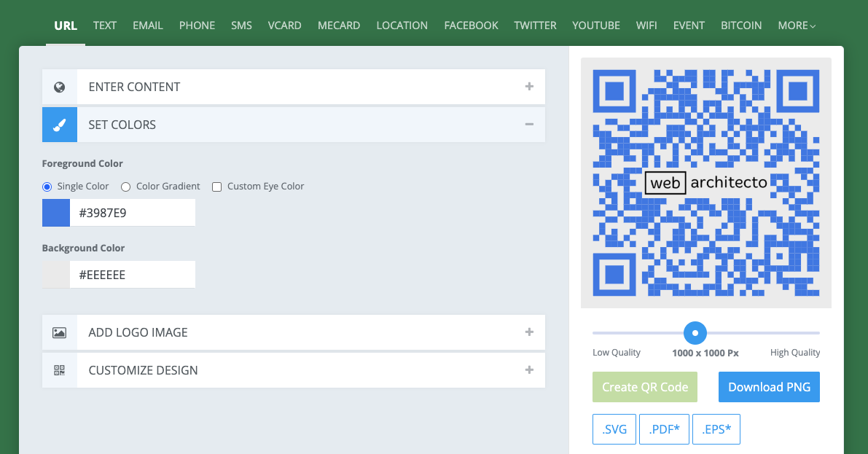Click the quality slider handle

point(695,333)
